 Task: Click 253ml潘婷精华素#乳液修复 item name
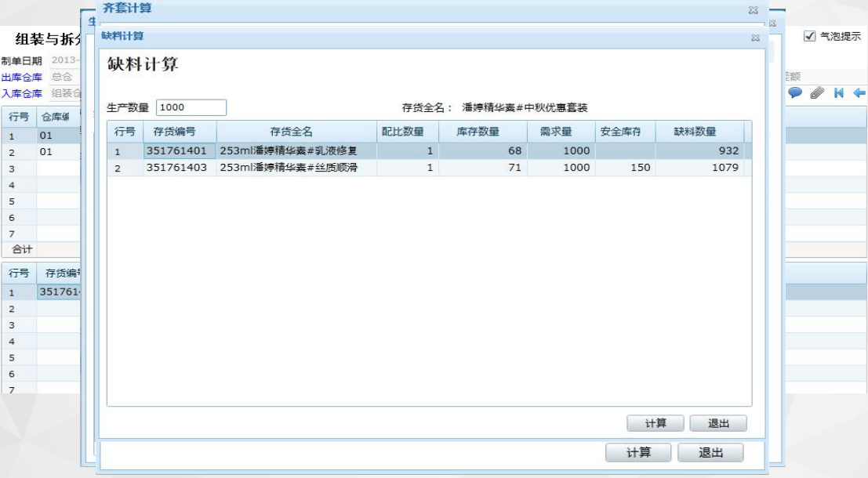click(296, 151)
